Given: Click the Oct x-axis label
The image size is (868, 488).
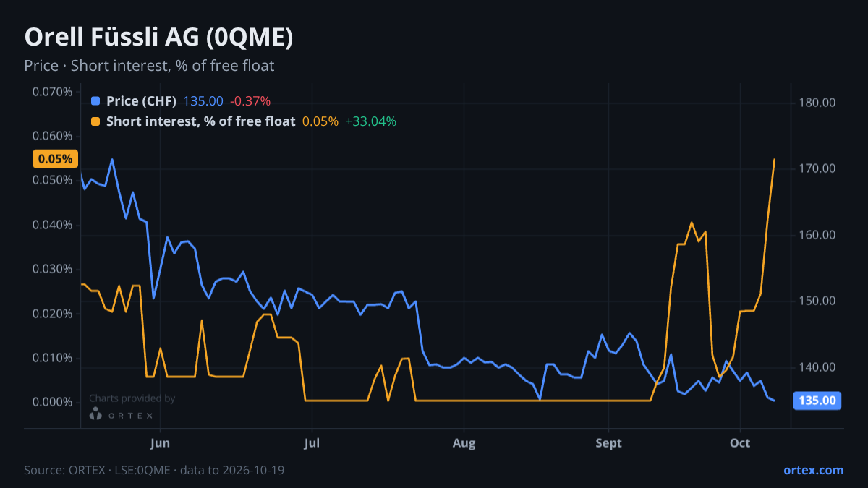Looking at the screenshot, I should pyautogui.click(x=740, y=443).
